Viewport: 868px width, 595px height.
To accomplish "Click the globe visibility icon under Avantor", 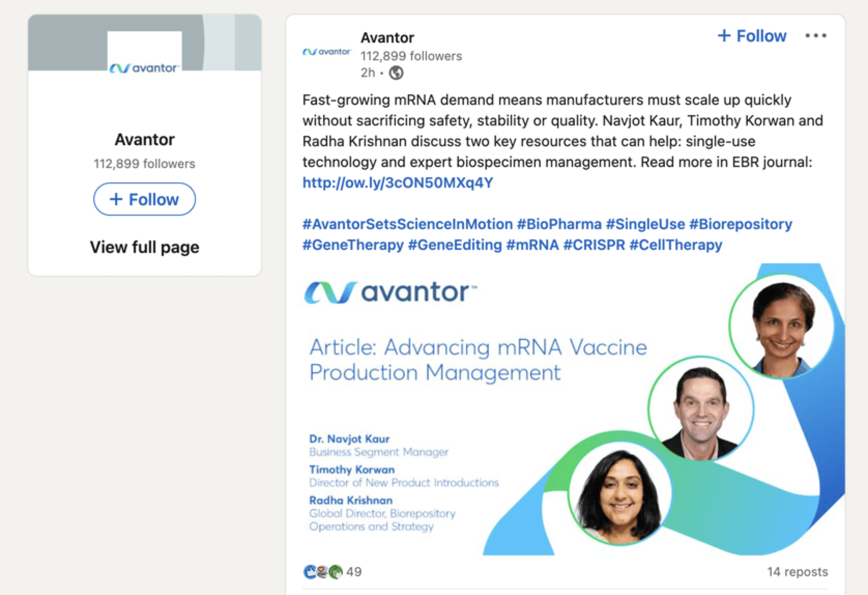I will (x=396, y=73).
